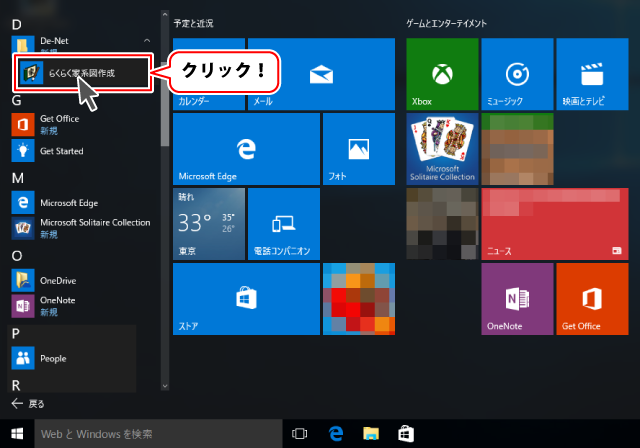Open Store from the taskbar
640x448 pixels.
click(406, 434)
